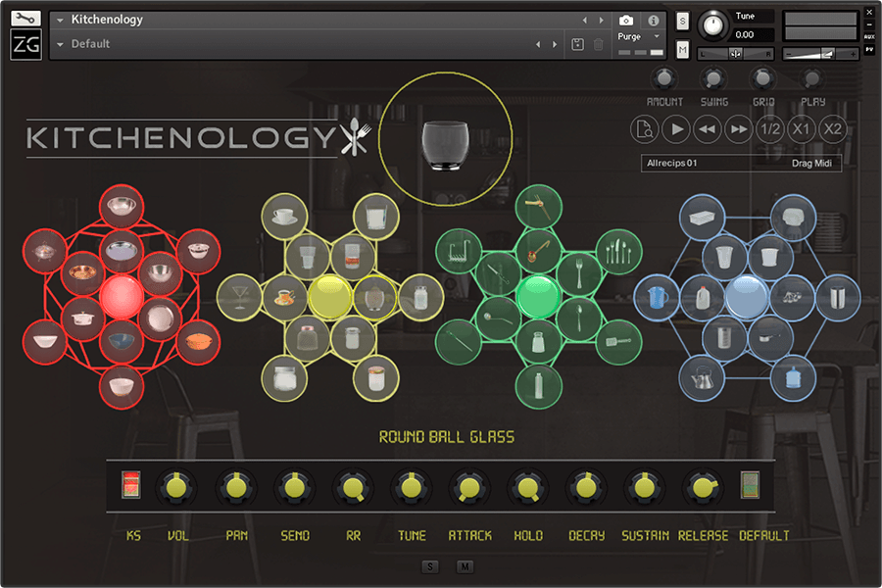
Task: Toggle the DEFAULT switch
Action: click(x=750, y=485)
